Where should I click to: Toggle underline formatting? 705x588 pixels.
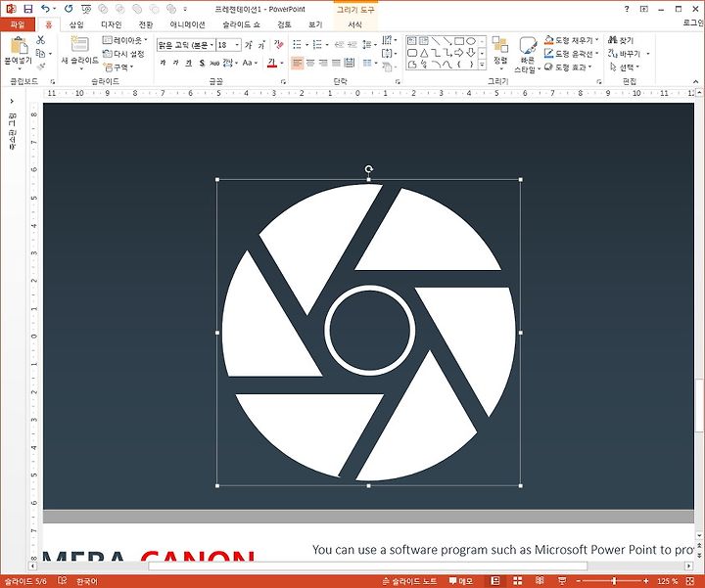click(189, 63)
